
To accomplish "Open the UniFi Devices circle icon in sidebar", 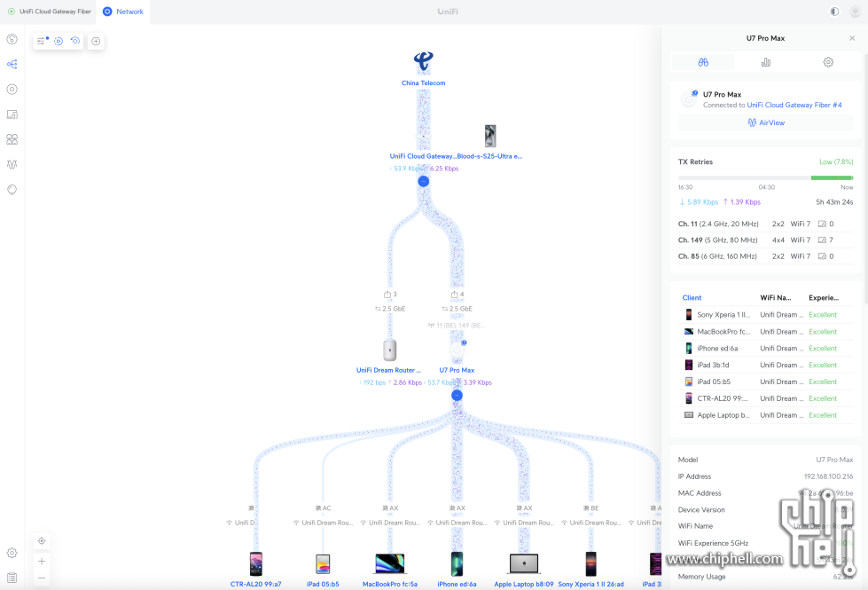I will click(x=12, y=90).
